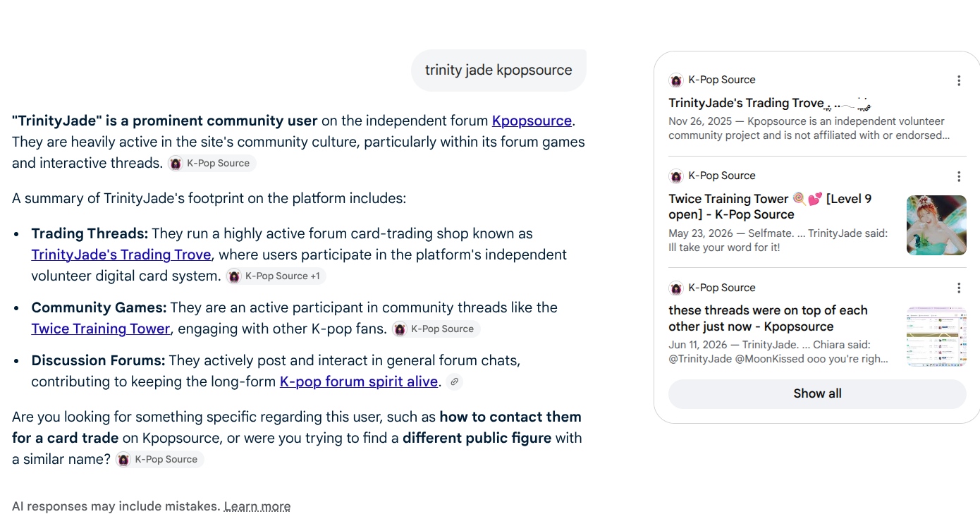The height and width of the screenshot is (526, 980).
Task: Open TrinityJade's Trading Trove link in summary
Action: 121,255
